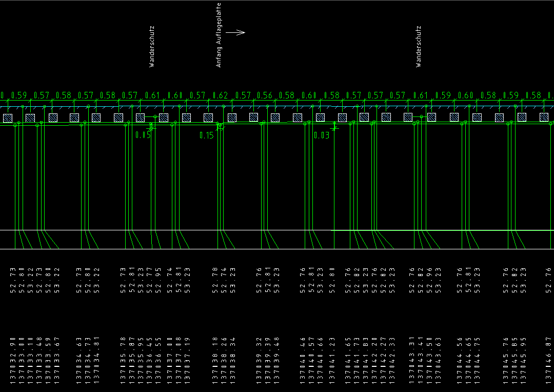The width and height of the screenshot is (554, 392).
Task: Click the left Wanderschutz label
Action: point(152,47)
